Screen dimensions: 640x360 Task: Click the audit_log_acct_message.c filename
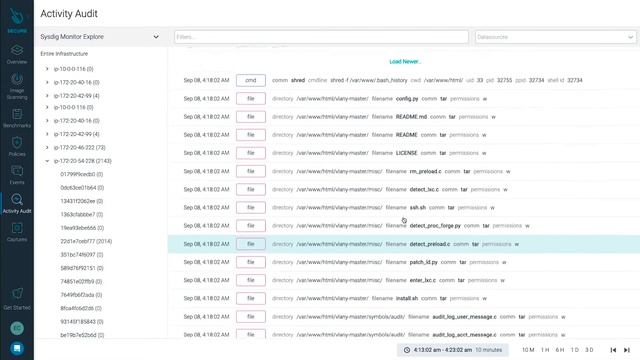464,335
